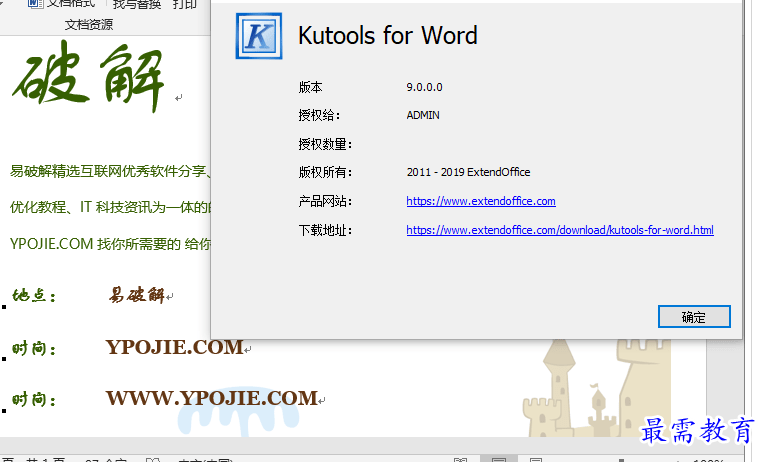Click the '2011 - 2019 ExtendOffice' copyright text

(x=468, y=172)
